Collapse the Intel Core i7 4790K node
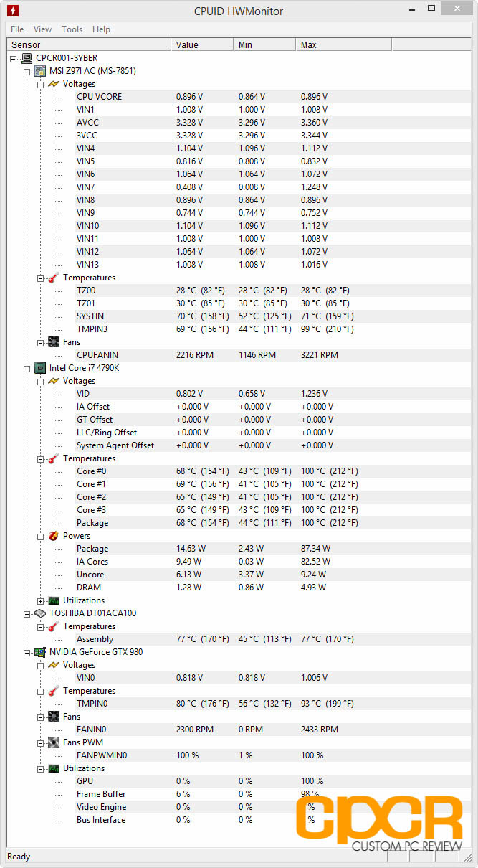Viewport: 478px width, 868px height. [x=28, y=369]
